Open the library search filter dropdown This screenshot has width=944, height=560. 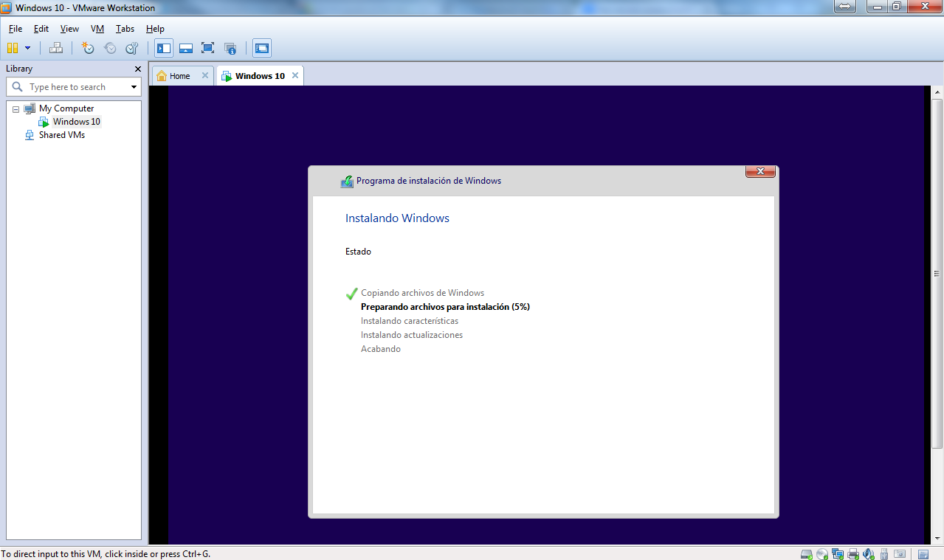(134, 87)
